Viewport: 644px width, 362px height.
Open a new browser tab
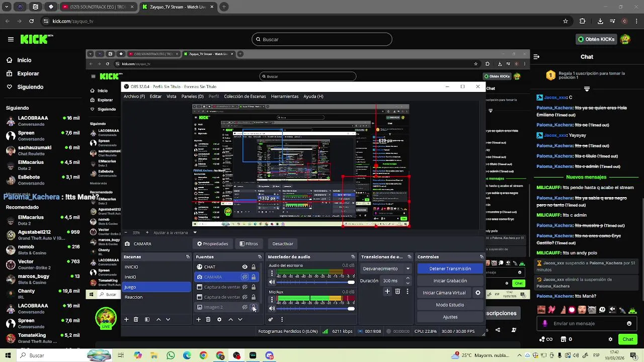tap(224, 7)
